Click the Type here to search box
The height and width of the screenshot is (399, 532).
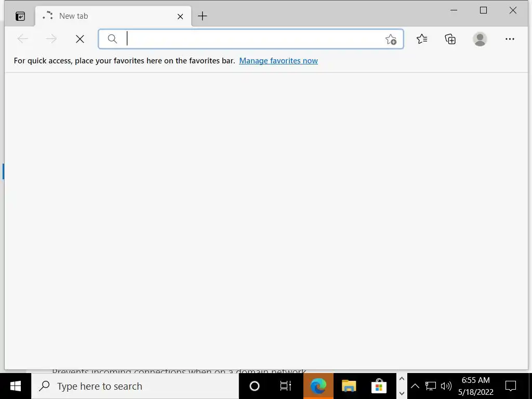coord(135,386)
